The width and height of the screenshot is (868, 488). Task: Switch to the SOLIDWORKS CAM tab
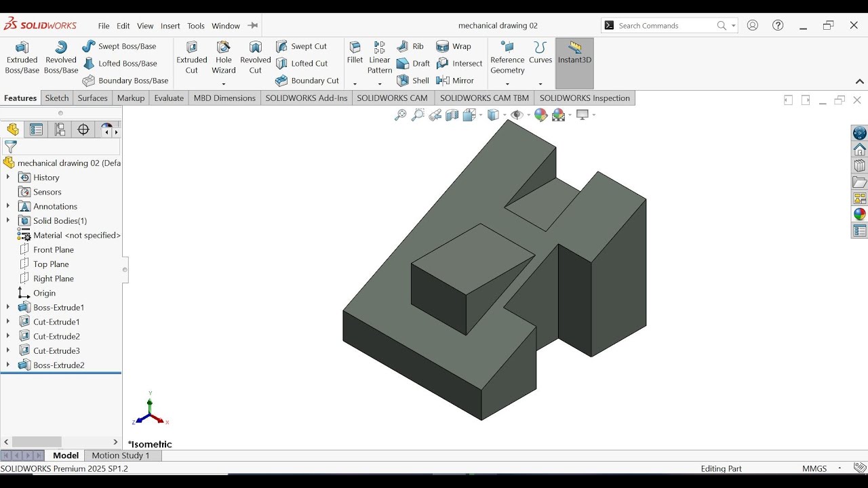(x=393, y=98)
